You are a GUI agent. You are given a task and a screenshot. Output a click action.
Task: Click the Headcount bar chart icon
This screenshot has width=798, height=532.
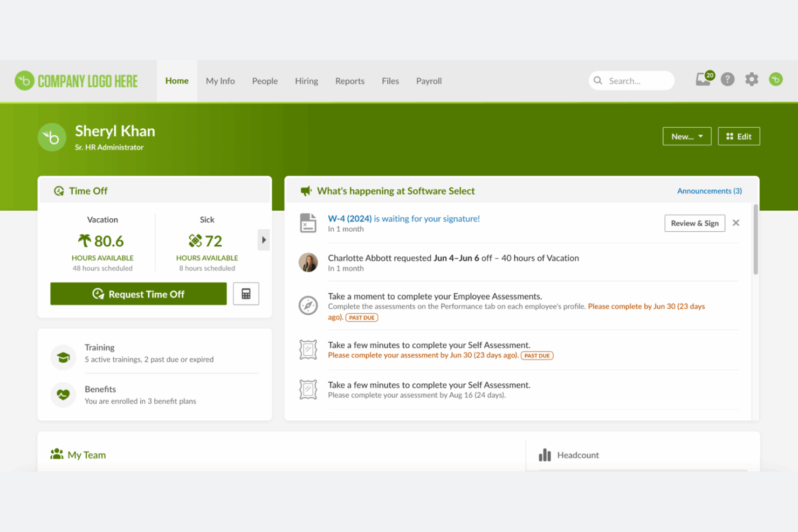[x=545, y=454]
